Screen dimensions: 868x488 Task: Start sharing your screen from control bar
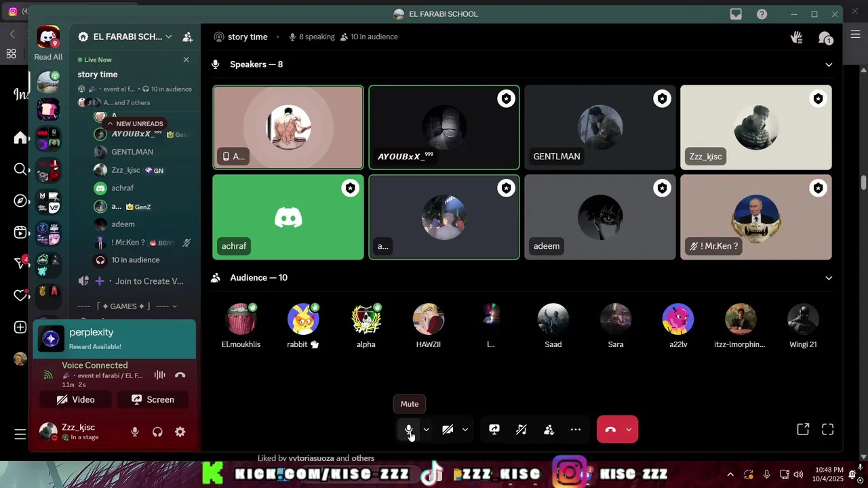click(494, 430)
